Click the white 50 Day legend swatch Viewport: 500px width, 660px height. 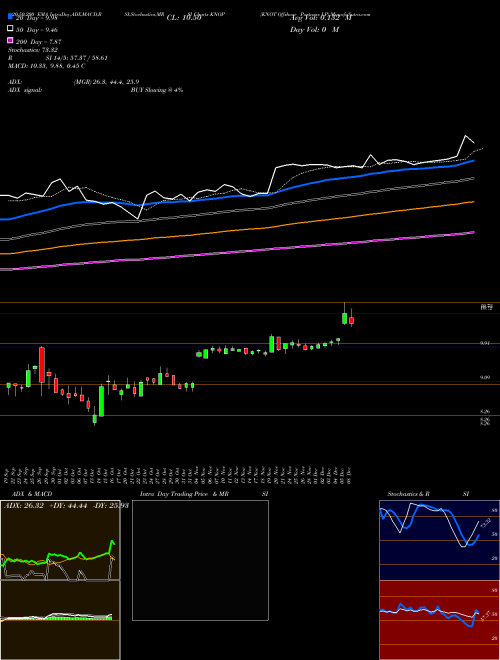point(10,29)
